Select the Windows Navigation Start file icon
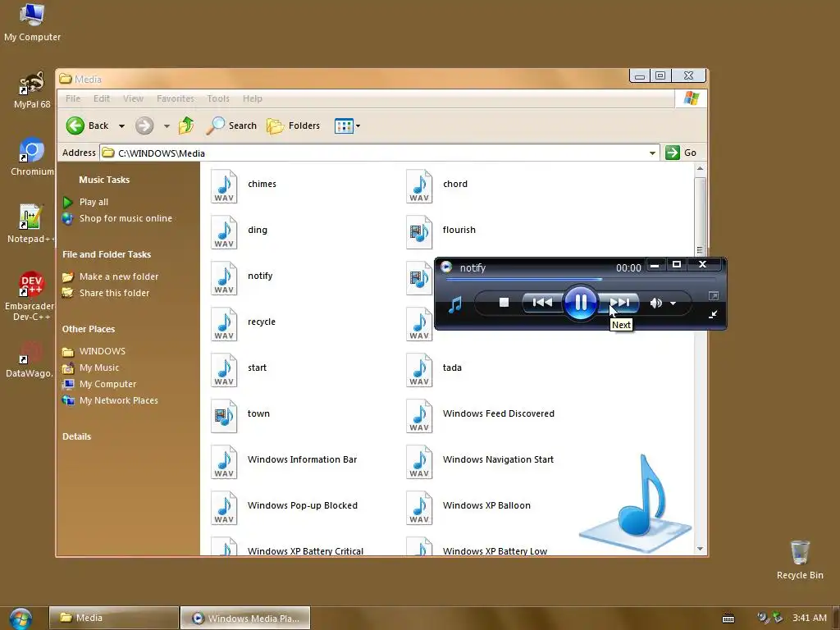Screen dimensions: 840x630 [419, 462]
